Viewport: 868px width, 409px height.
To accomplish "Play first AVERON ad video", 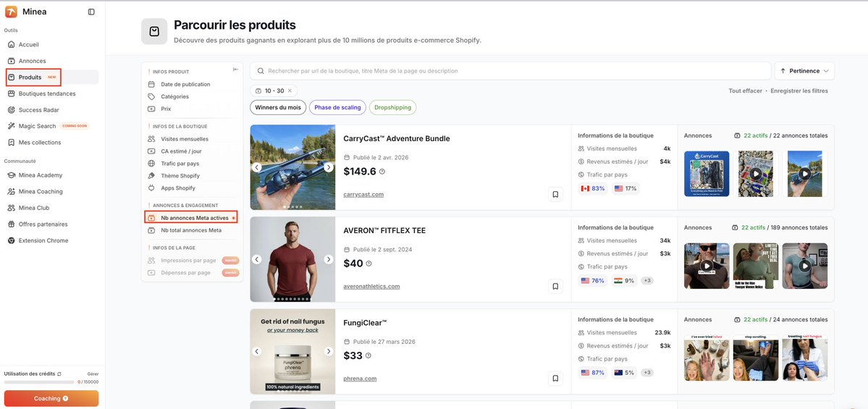I will (707, 266).
